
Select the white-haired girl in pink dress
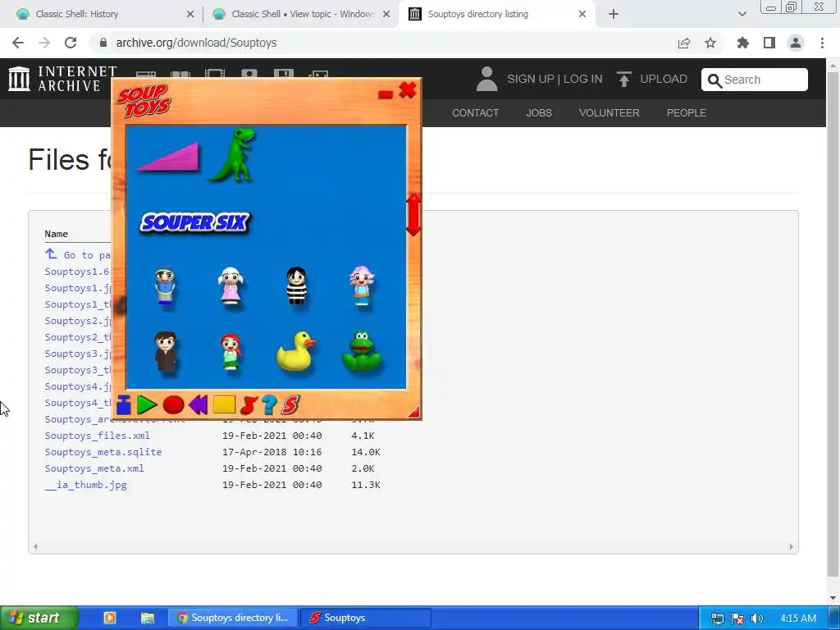tap(231, 286)
